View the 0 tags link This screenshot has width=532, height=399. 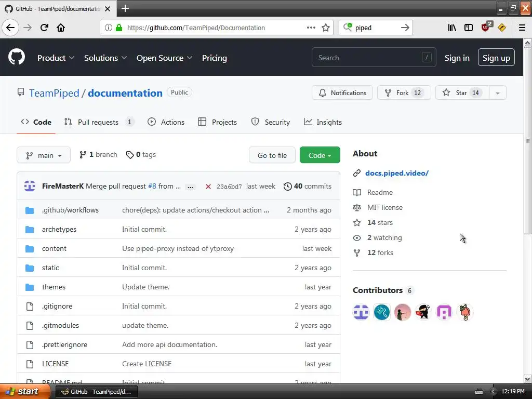pos(141,155)
